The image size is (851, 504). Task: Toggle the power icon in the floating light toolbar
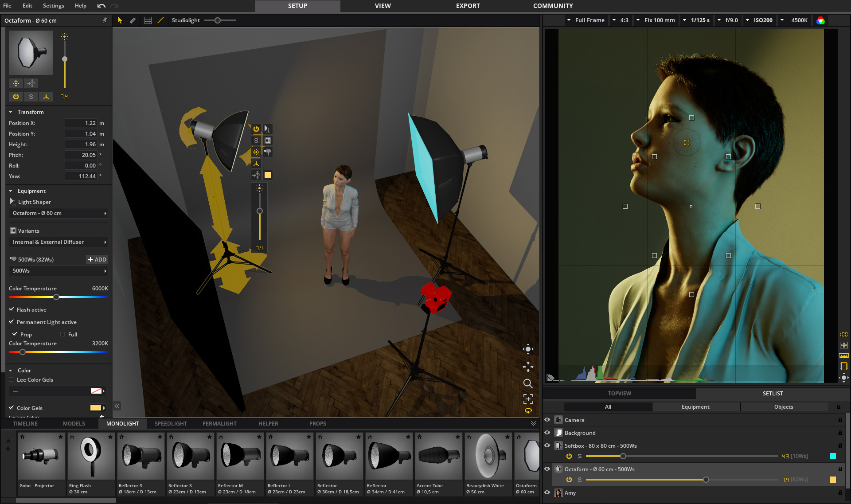point(256,129)
